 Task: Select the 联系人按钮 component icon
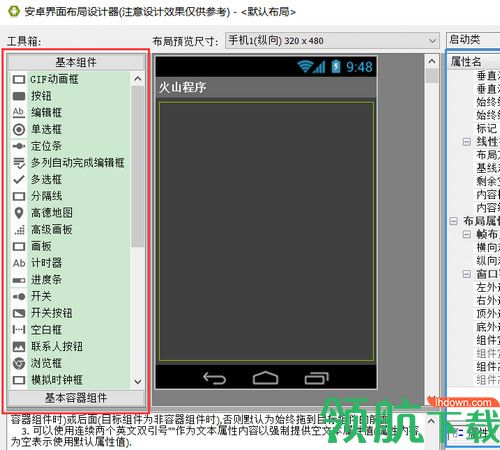[x=19, y=347]
